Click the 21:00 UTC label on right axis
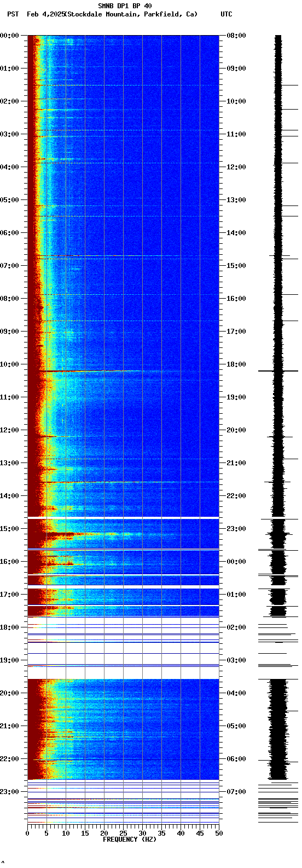 coord(236,463)
